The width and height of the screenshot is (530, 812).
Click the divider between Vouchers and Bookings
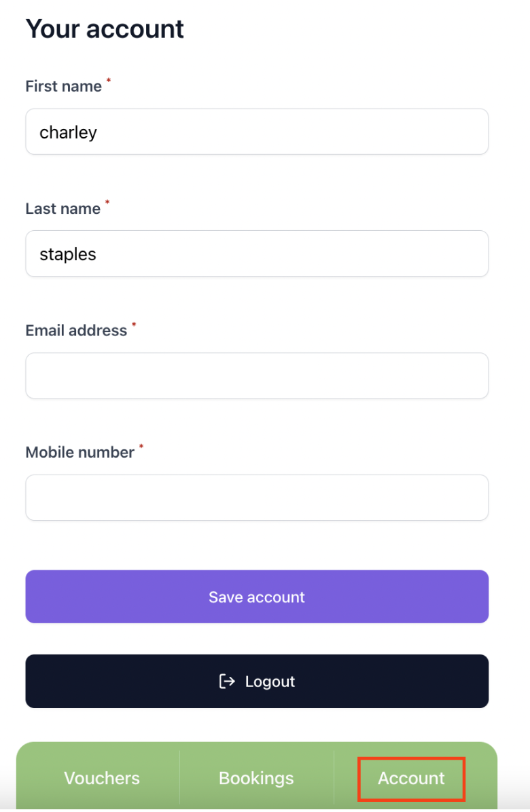179,777
